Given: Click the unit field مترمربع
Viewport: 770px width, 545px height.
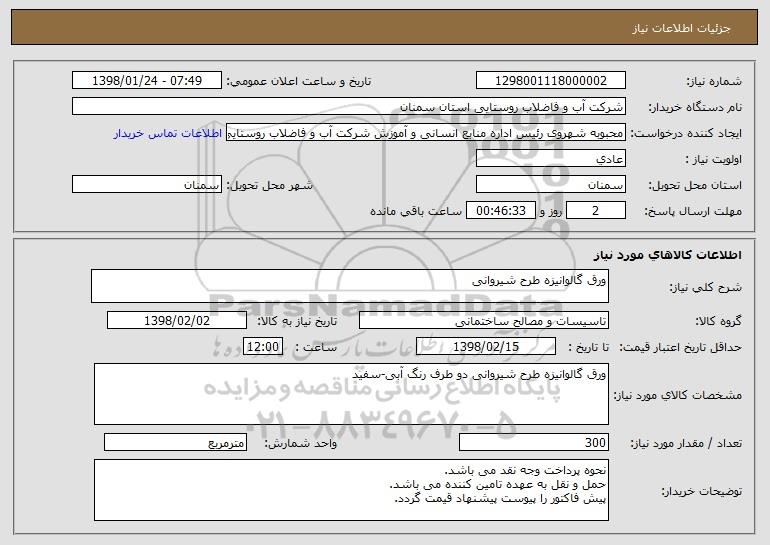Looking at the screenshot, I should 175,442.
